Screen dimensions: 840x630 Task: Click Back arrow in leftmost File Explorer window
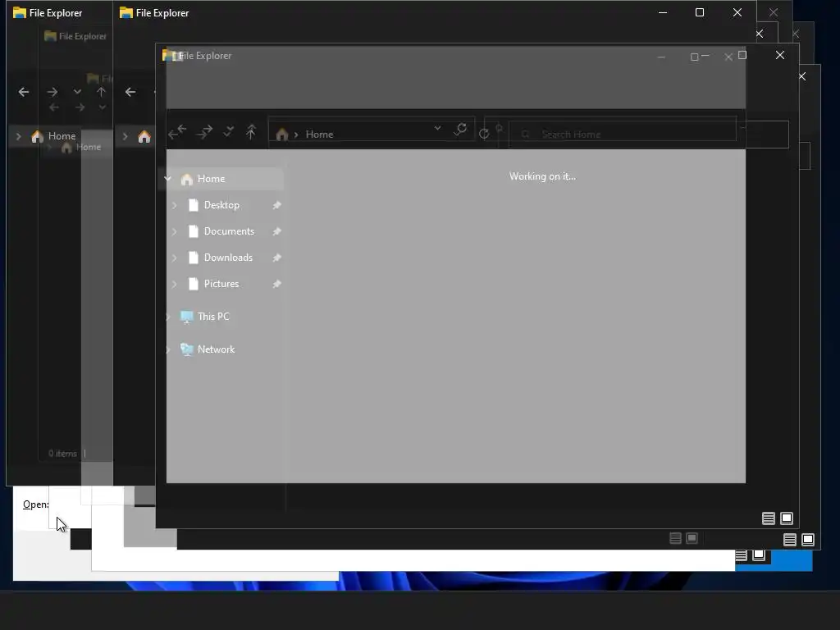point(24,92)
